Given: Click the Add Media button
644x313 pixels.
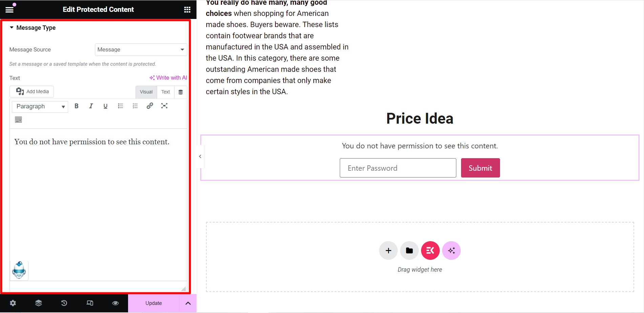Looking at the screenshot, I should (32, 91).
